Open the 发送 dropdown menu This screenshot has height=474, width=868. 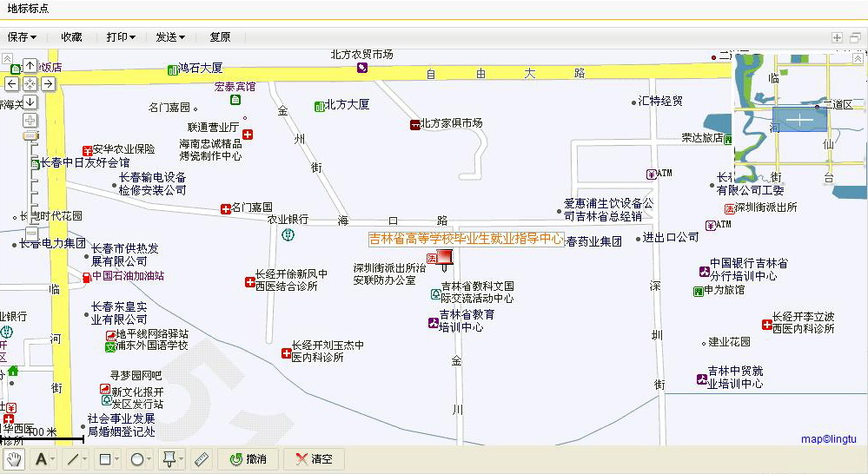[170, 37]
